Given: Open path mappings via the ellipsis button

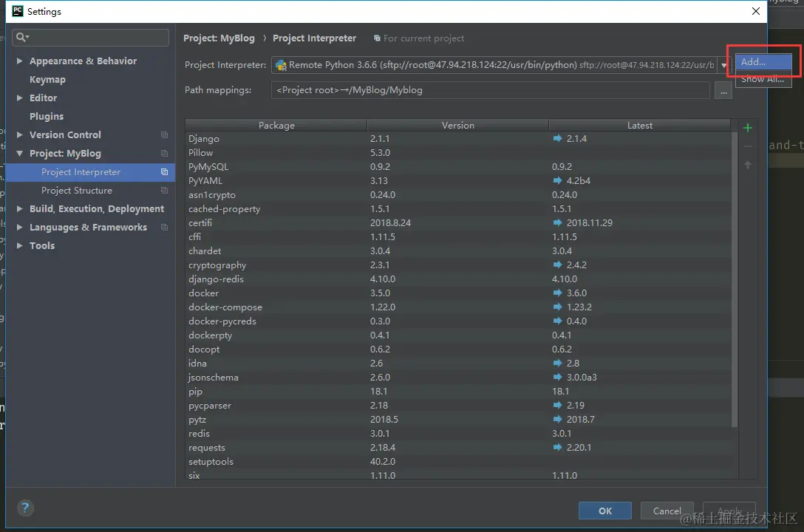Looking at the screenshot, I should [723, 90].
